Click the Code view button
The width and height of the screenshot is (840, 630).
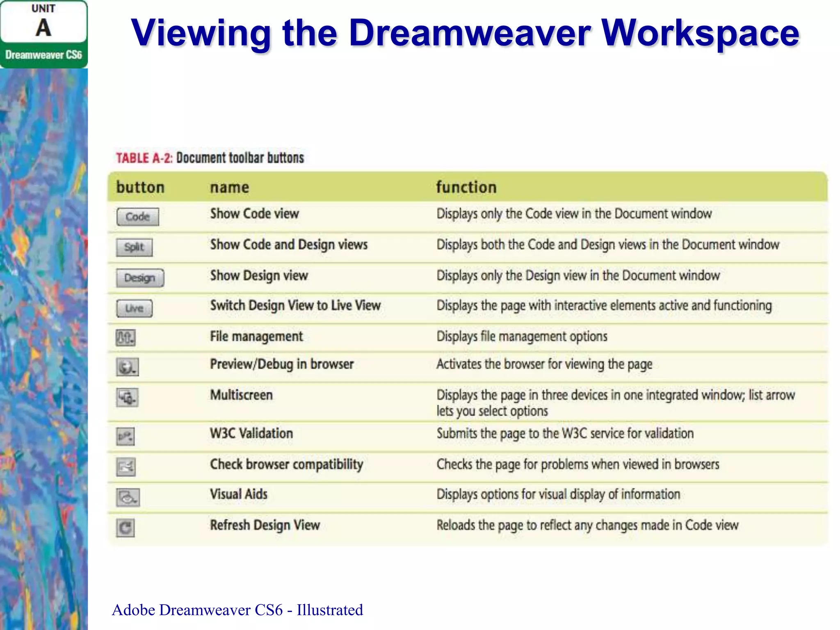(x=138, y=217)
